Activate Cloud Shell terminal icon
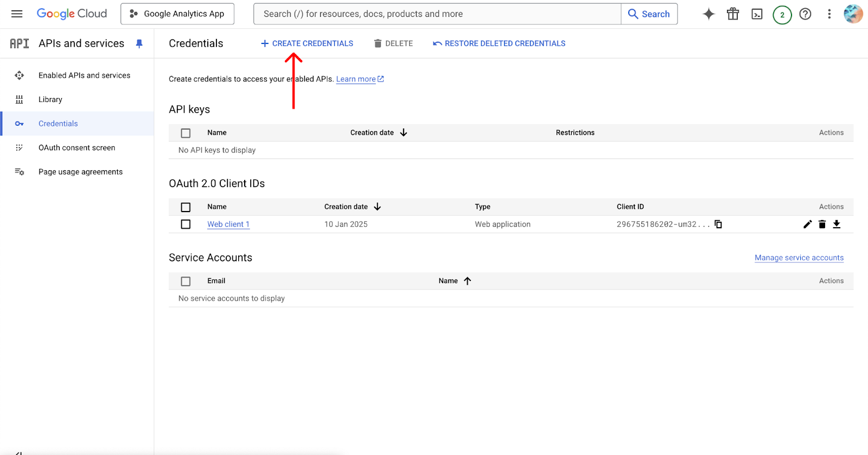The image size is (868, 455). [757, 14]
